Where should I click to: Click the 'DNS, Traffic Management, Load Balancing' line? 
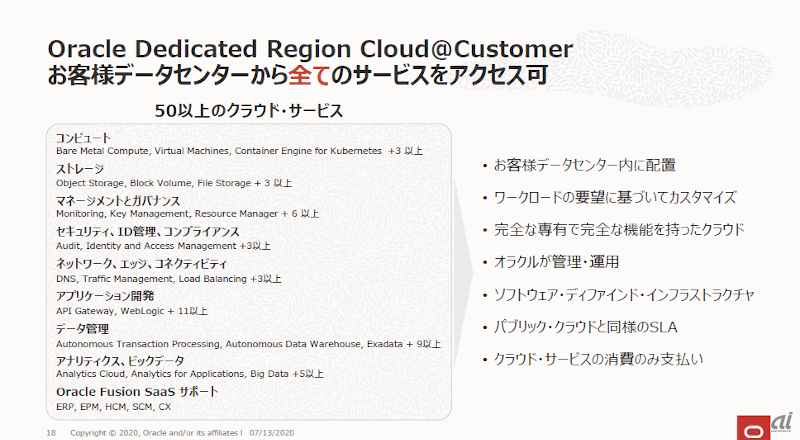pos(169,279)
